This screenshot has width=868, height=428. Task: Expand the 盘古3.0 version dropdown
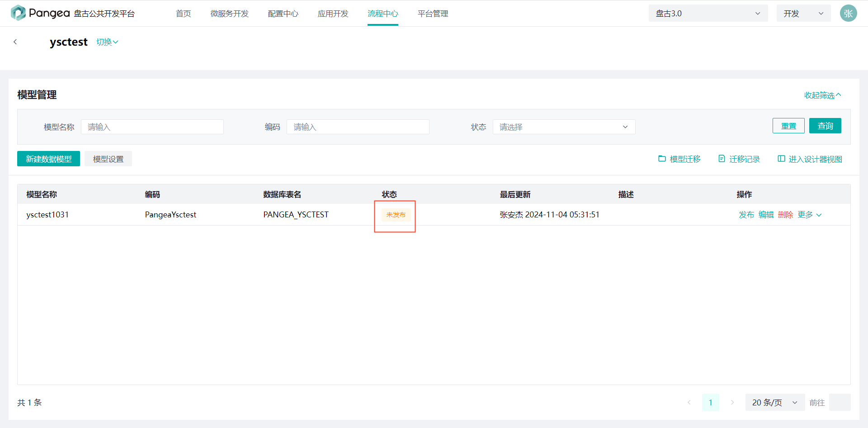click(708, 14)
